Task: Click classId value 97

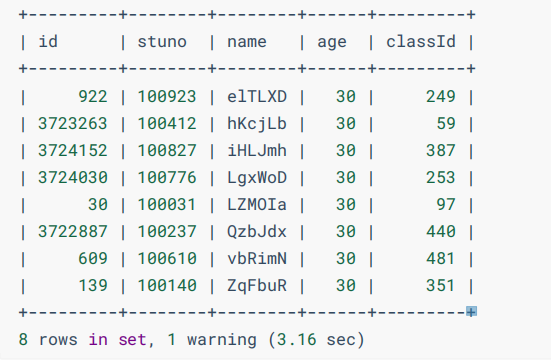Action: [446, 204]
